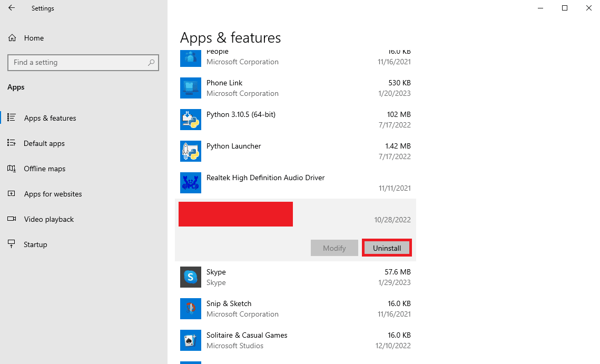
Task: Click the Python Launcher rocket icon
Action: click(x=190, y=151)
